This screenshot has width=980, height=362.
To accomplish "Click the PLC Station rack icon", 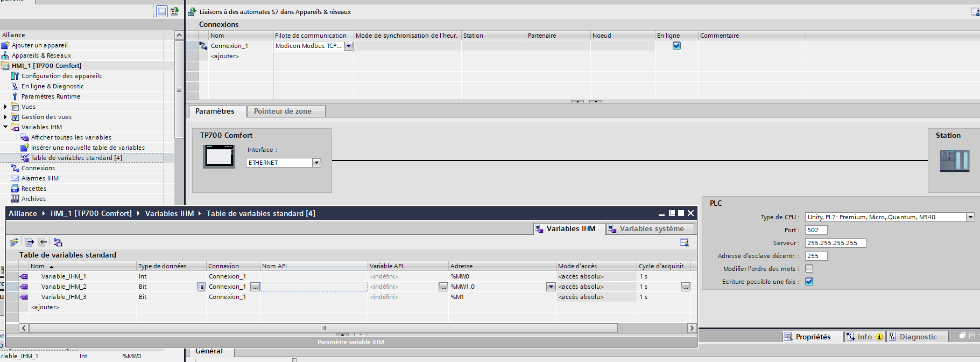I will [954, 161].
